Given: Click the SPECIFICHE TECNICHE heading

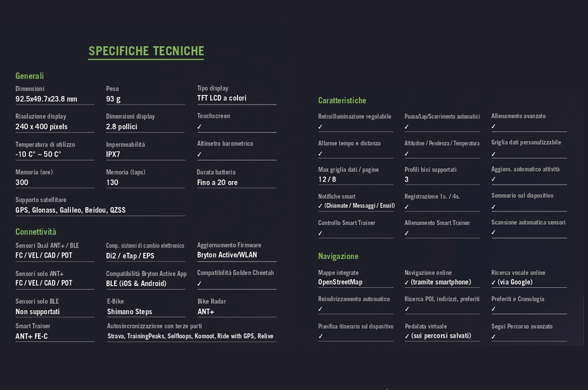Looking at the screenshot, I should tap(146, 51).
